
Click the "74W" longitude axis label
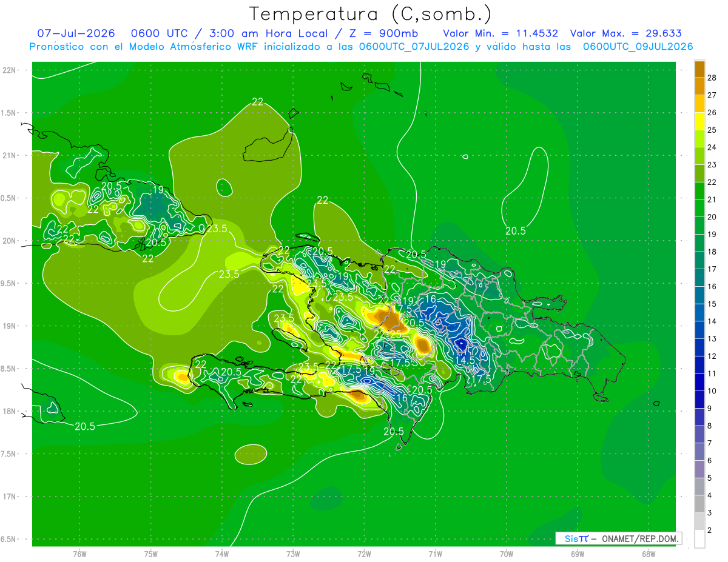(x=222, y=554)
